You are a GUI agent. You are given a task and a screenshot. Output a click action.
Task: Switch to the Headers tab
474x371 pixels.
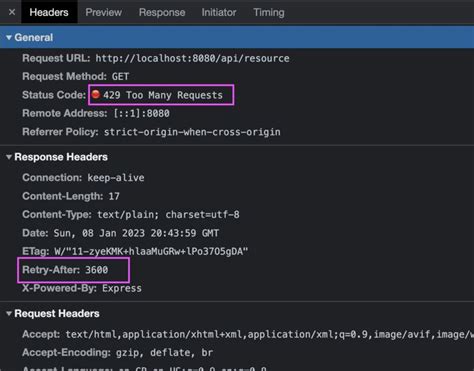point(49,12)
